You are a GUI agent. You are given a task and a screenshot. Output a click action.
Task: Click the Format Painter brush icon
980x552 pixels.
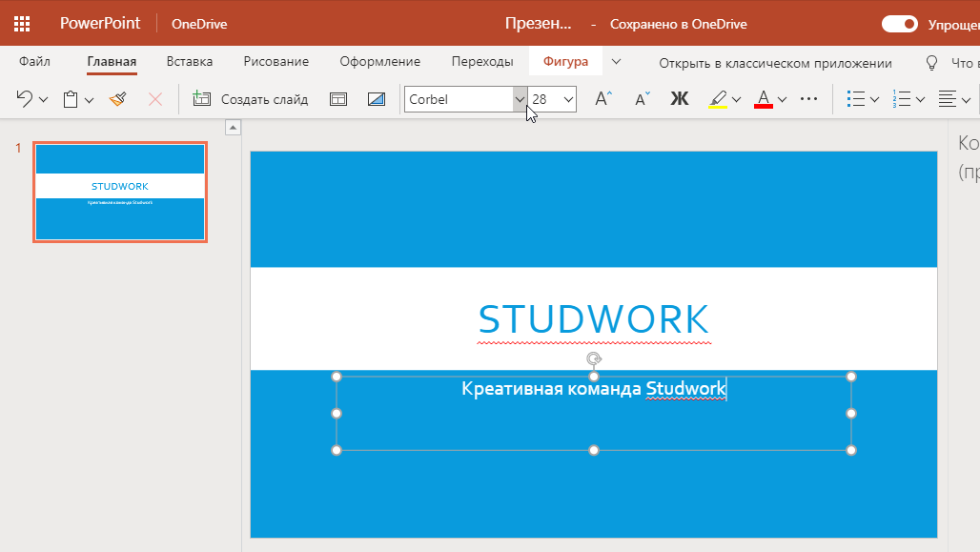click(x=117, y=99)
